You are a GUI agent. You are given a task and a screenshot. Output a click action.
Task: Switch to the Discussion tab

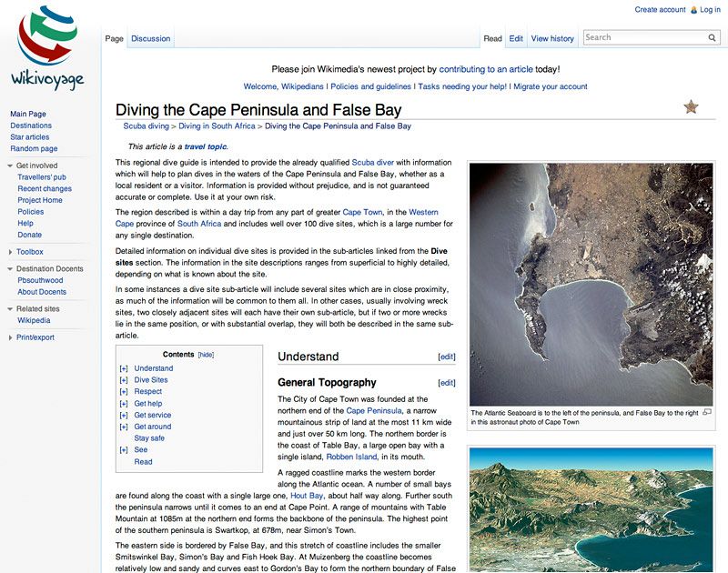[150, 38]
